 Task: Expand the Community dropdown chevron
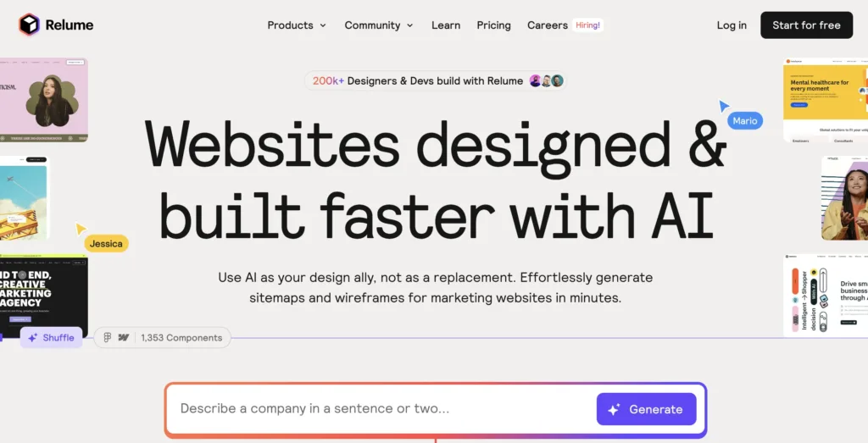click(x=409, y=25)
